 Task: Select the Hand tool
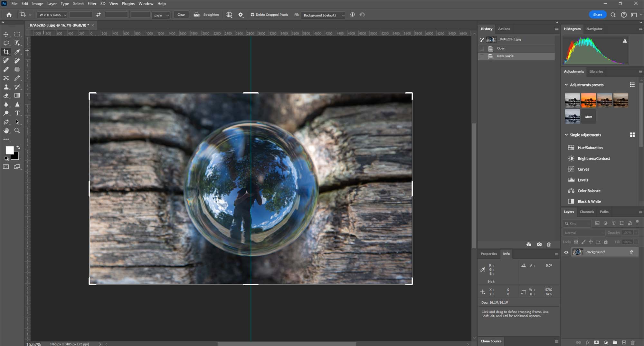pos(6,131)
